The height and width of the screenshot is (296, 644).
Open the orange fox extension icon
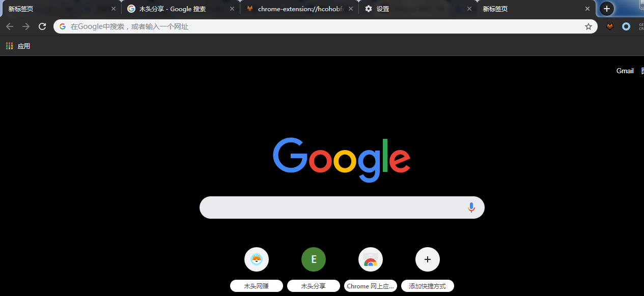(610, 26)
